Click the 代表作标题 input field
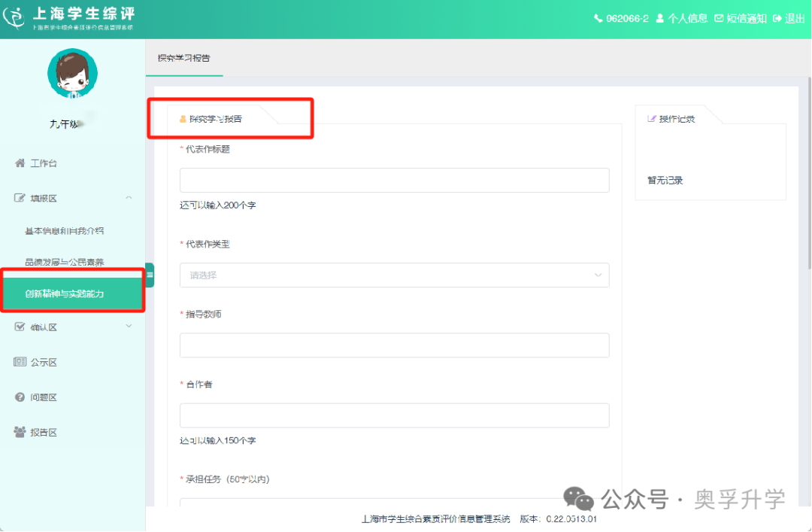The width and height of the screenshot is (812, 532). coord(394,181)
